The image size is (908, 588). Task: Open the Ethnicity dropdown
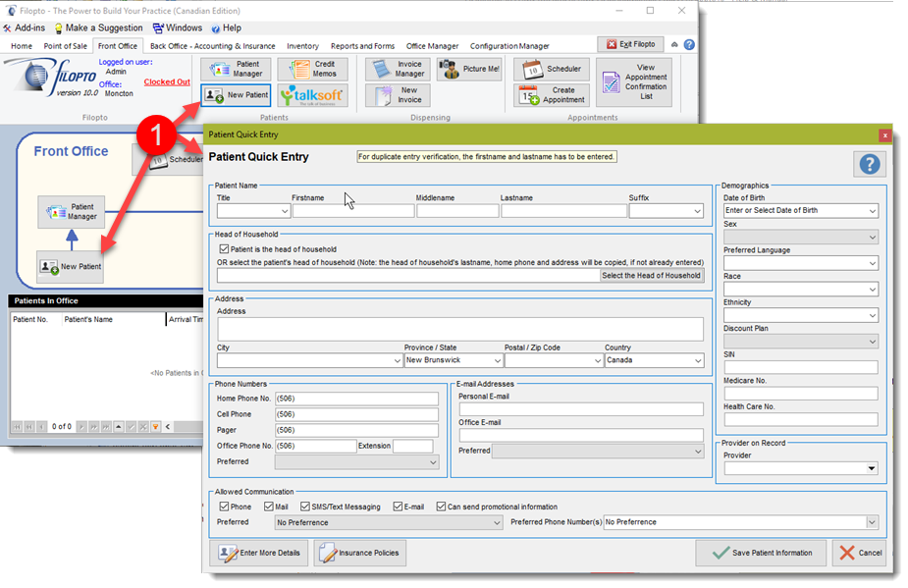click(x=872, y=315)
